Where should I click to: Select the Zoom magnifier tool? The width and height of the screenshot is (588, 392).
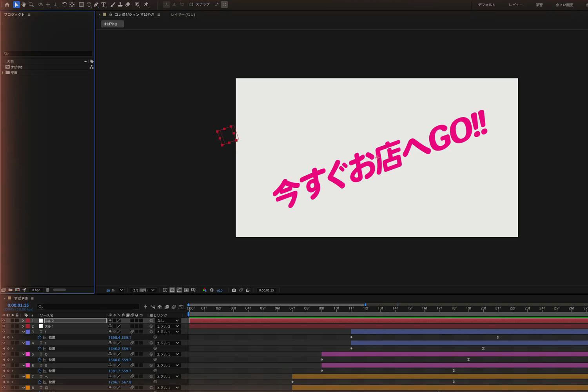31,5
